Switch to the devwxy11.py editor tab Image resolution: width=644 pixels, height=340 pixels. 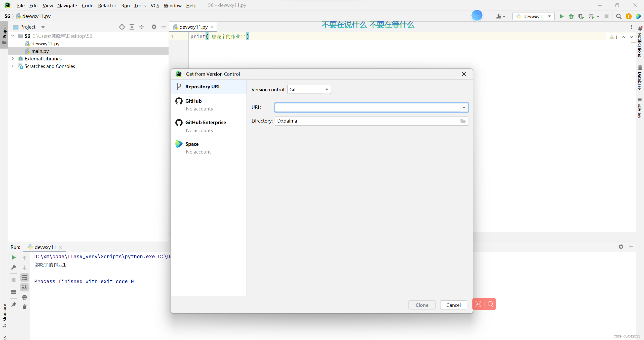coord(193,27)
